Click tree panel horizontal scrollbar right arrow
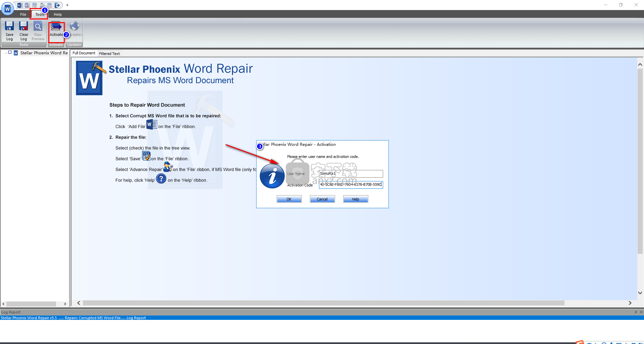644x344 pixels. point(65,304)
